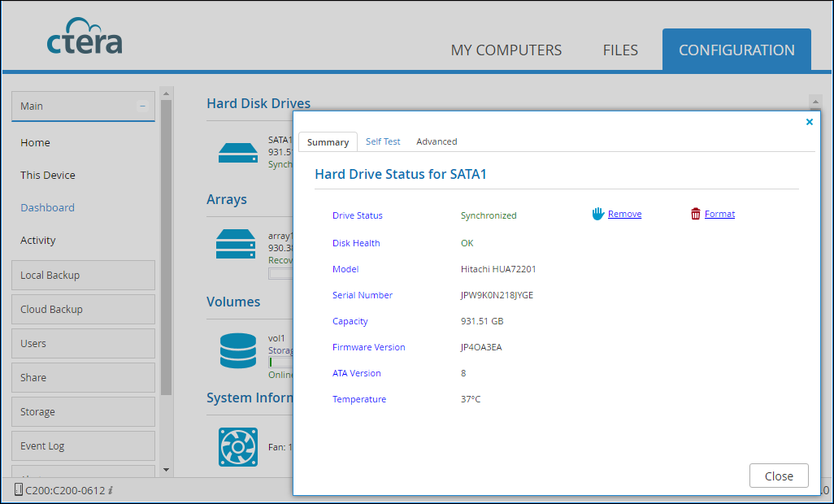
Task: Click the Hard Disk Drives heading
Action: click(258, 103)
